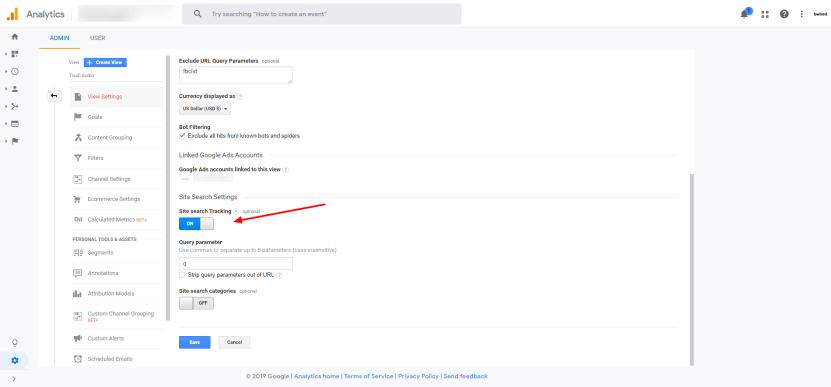Open Content Grouping menu item
831x387 pixels.
(x=117, y=138)
